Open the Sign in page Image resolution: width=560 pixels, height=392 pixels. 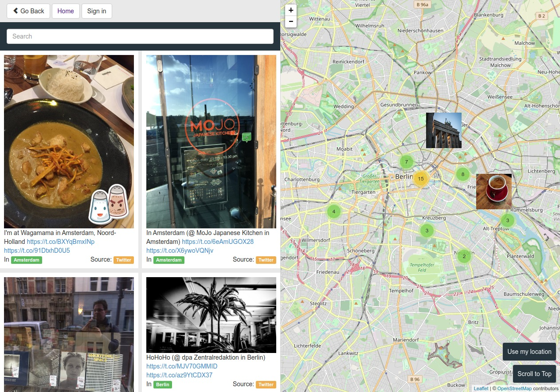(x=97, y=11)
